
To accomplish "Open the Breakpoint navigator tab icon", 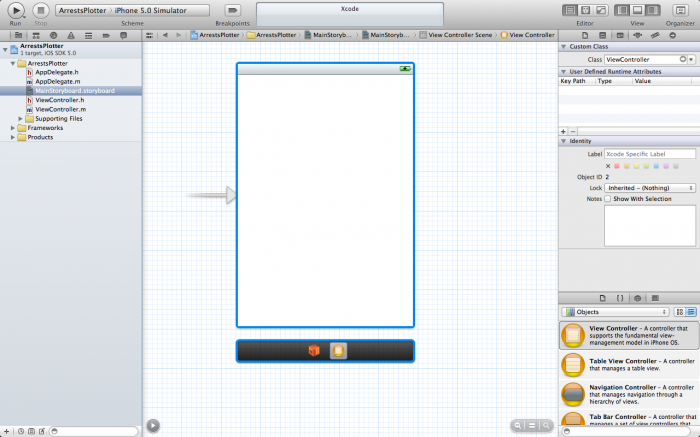I will (x=106, y=35).
